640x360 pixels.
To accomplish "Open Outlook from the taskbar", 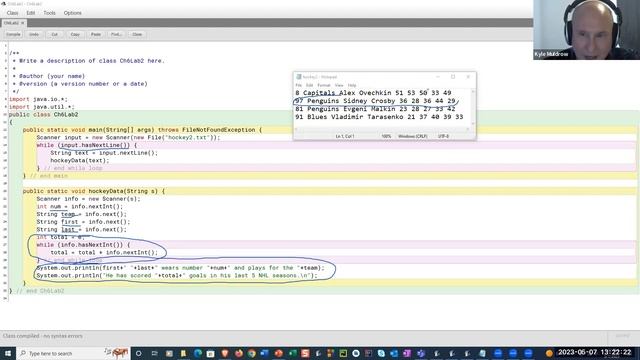I will [394, 353].
